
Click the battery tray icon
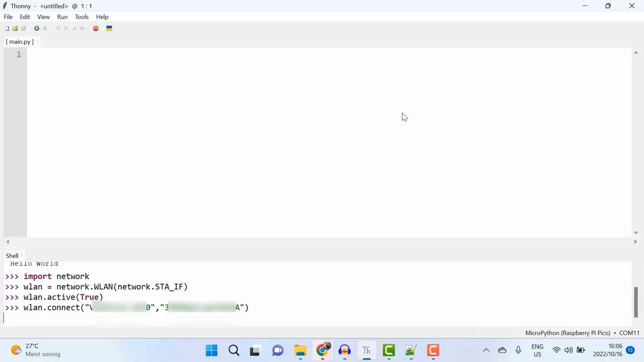[581, 350]
